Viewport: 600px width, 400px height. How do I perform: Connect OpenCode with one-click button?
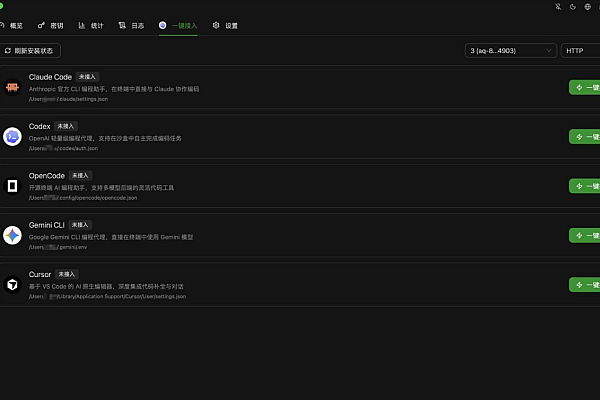584,186
